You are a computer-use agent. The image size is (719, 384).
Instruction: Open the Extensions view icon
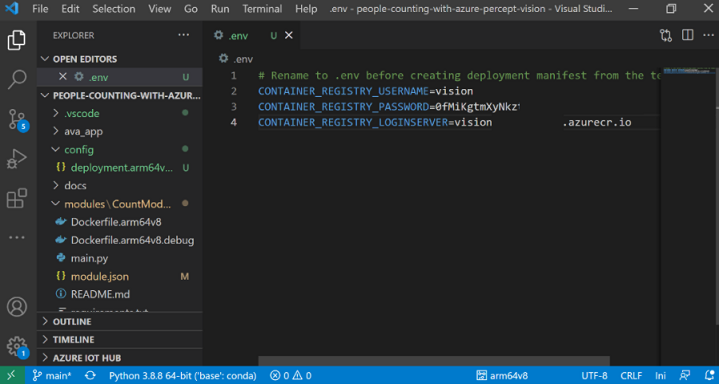(x=17, y=198)
